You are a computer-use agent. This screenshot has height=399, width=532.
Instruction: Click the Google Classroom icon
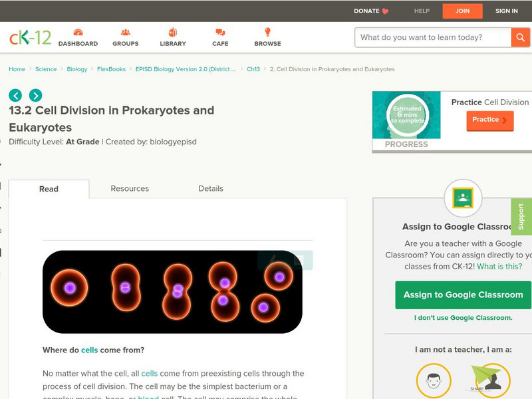(x=462, y=198)
